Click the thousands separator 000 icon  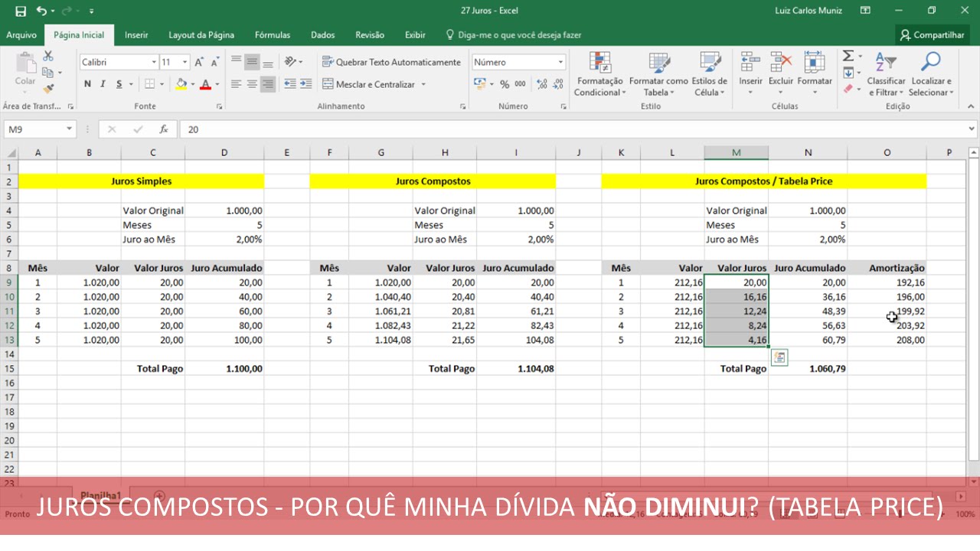coord(520,84)
